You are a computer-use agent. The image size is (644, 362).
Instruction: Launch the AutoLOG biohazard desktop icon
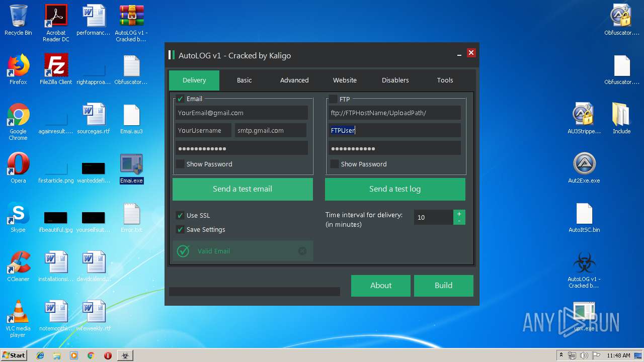point(584,269)
